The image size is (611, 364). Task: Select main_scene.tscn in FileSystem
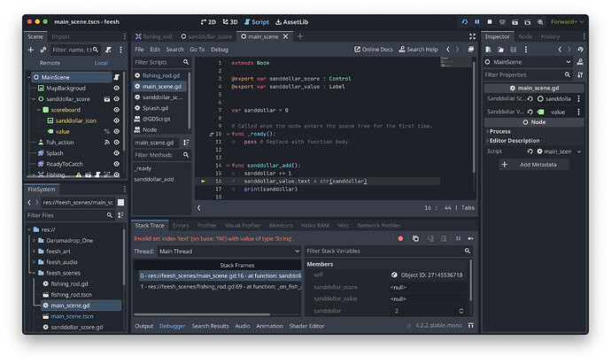click(x=72, y=316)
